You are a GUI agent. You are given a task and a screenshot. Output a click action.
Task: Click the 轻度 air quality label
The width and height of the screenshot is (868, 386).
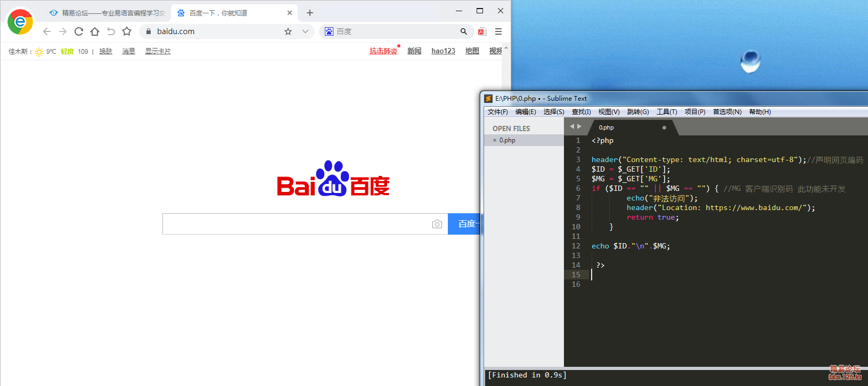(x=68, y=52)
